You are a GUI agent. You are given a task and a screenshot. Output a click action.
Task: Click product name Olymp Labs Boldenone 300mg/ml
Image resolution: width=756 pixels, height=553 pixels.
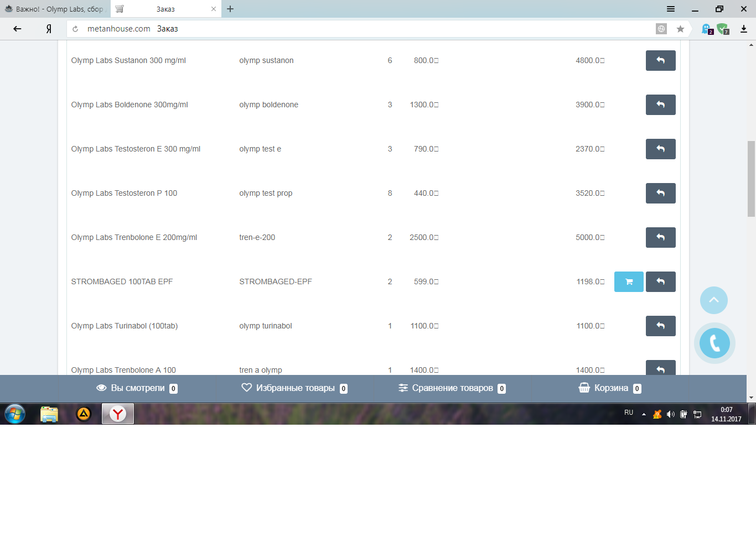point(130,105)
